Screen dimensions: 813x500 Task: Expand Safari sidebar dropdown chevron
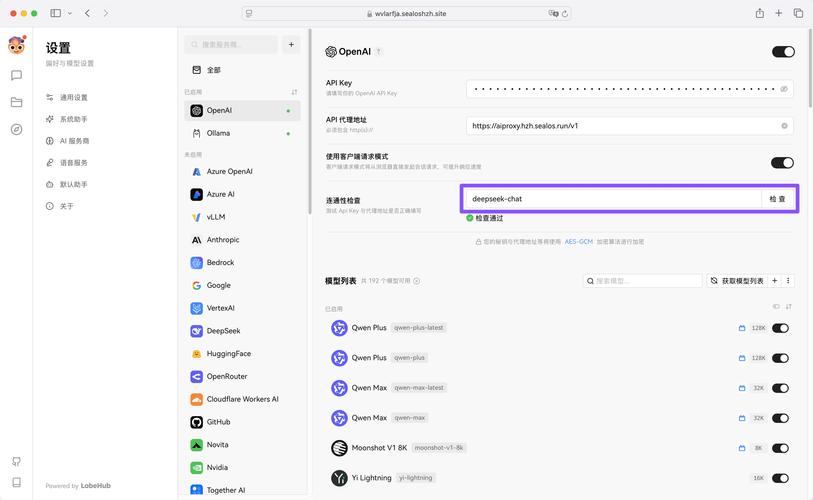68,13
